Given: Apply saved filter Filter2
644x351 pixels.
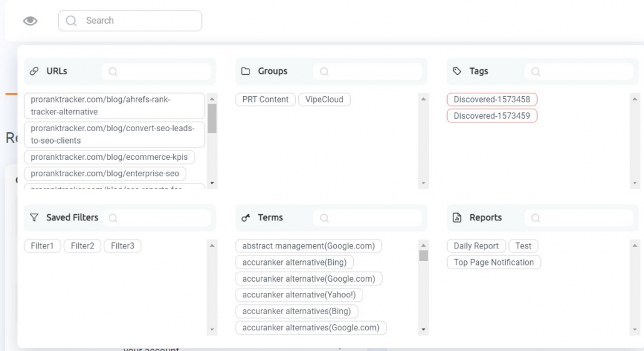Looking at the screenshot, I should pyautogui.click(x=82, y=246).
